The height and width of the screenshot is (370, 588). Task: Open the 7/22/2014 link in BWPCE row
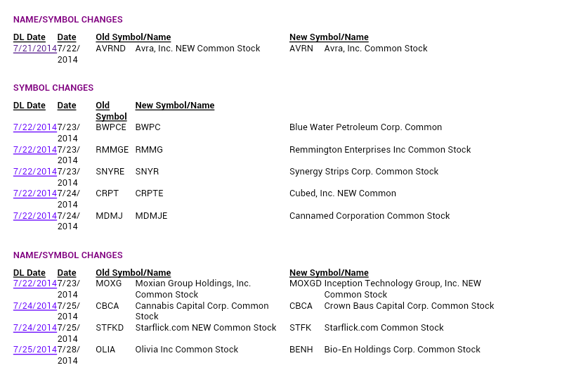[35, 127]
